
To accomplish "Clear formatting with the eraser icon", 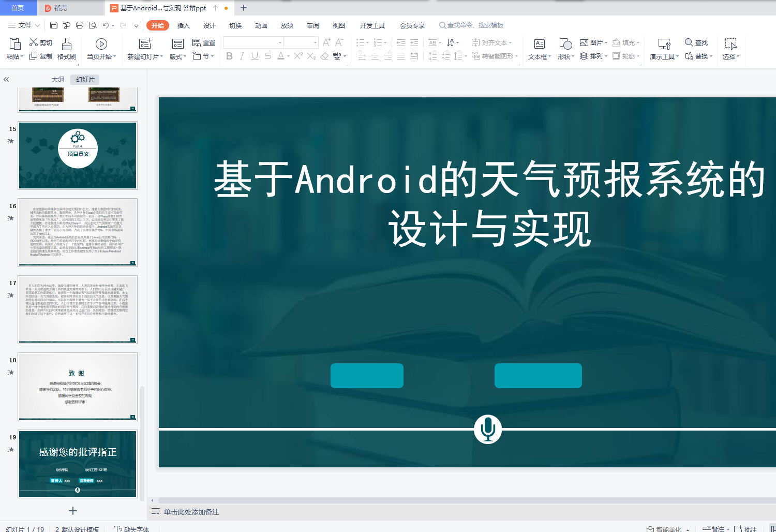I will (x=324, y=56).
